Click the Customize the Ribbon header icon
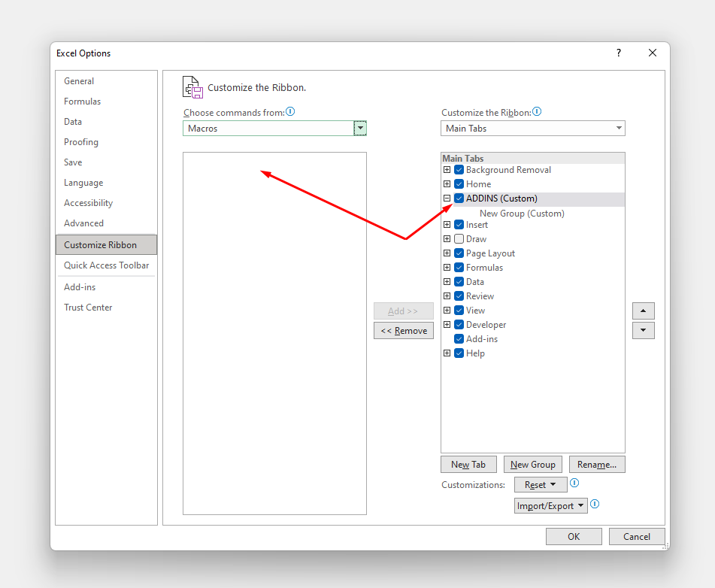715x588 pixels. (192, 87)
